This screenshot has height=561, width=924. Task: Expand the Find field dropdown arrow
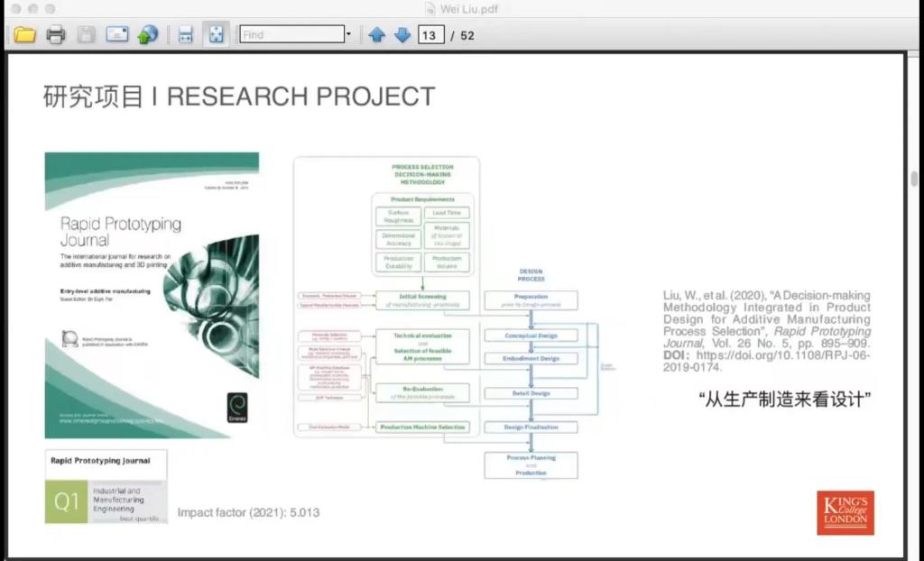point(348,35)
